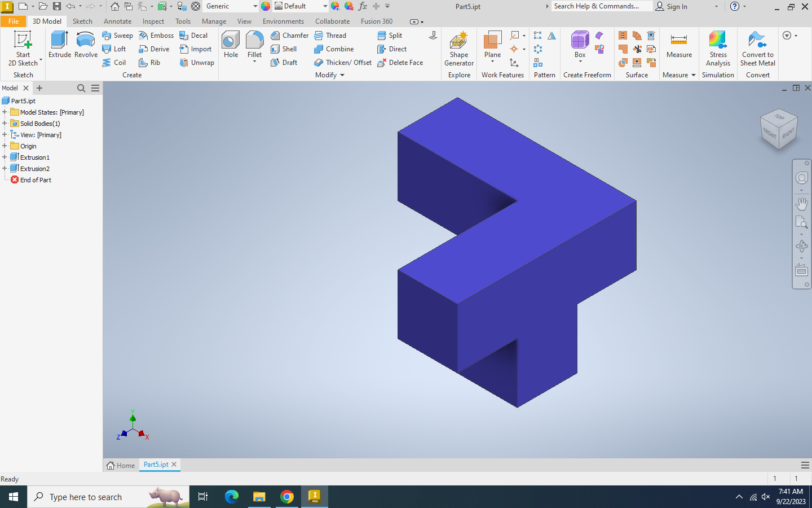Expand the Extrusion1 tree node
The image size is (812, 508).
point(5,157)
